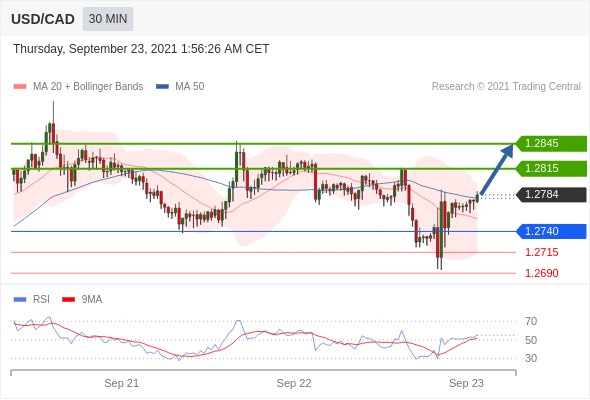Click the blue upward forecast arrow
The height and width of the screenshot is (400, 590).
(497, 169)
